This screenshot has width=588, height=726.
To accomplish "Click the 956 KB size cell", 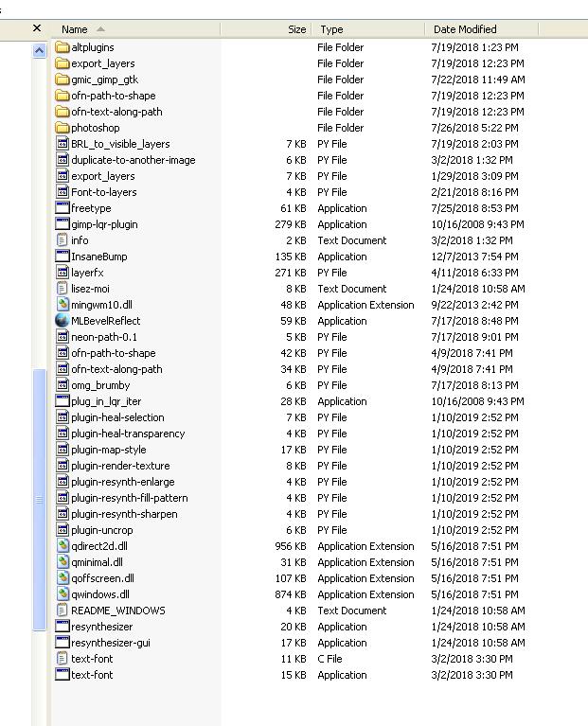I will 291,546.
